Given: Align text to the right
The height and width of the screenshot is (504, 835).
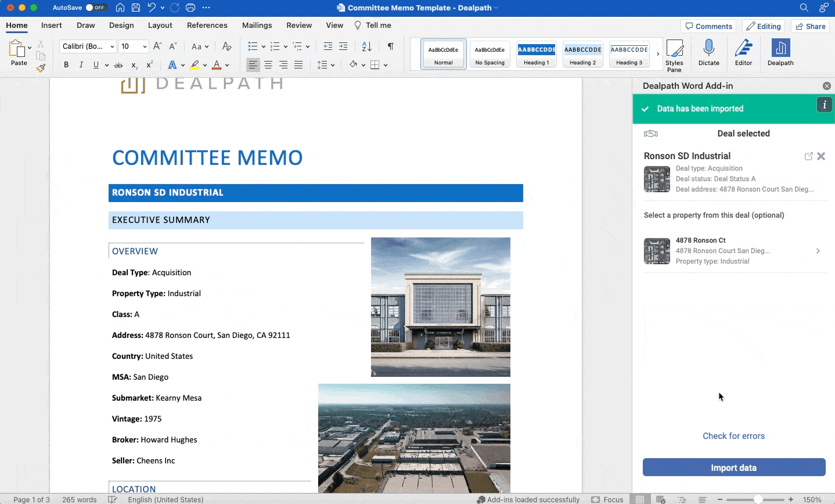Looking at the screenshot, I should [283, 65].
